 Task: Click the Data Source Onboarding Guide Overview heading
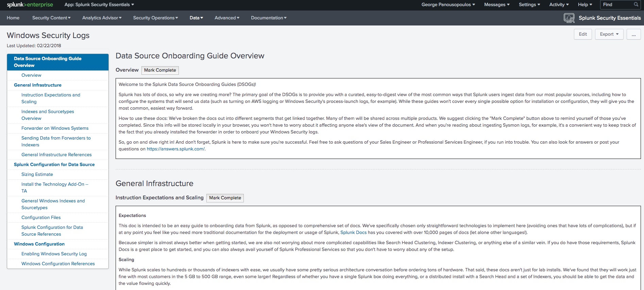pyautogui.click(x=190, y=56)
